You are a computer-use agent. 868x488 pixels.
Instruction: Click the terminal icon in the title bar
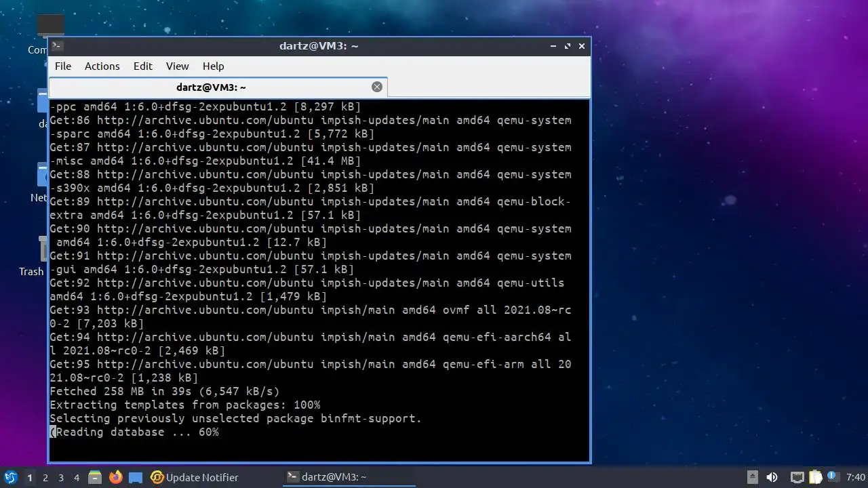pos(58,46)
